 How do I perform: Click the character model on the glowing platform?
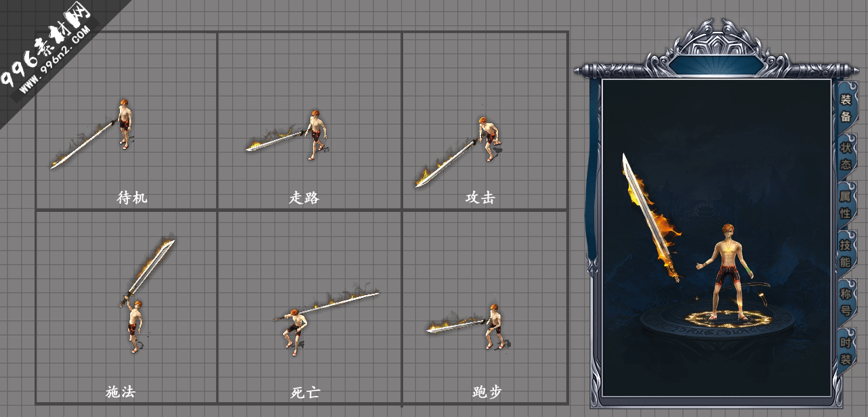pos(726,271)
